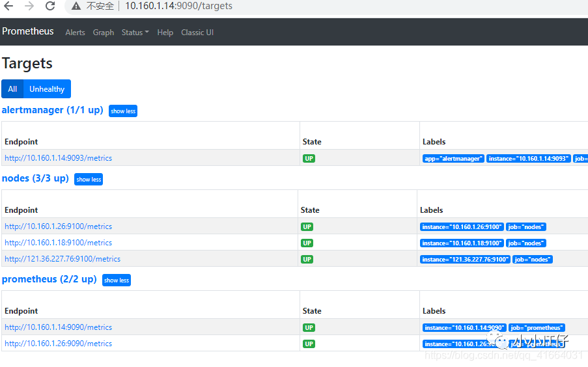588x367 pixels.
Task: Select the All filter button
Action: tap(12, 89)
